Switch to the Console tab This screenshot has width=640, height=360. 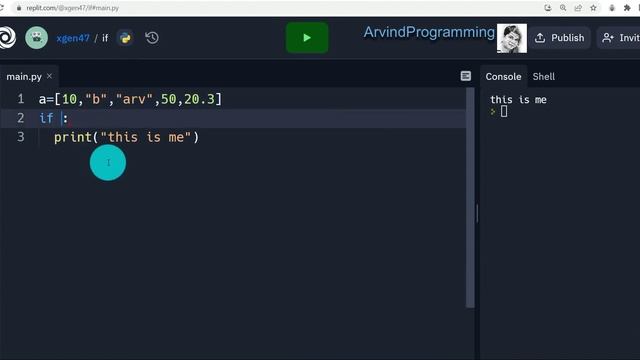503,77
